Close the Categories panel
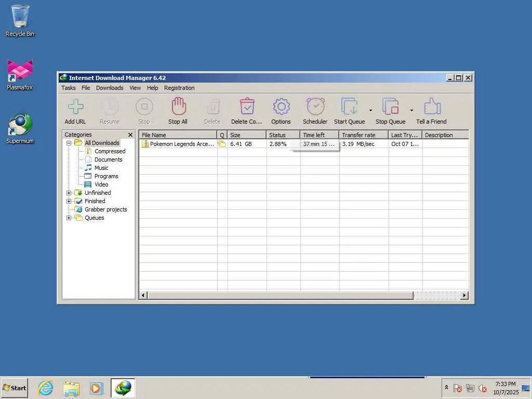 tap(130, 135)
